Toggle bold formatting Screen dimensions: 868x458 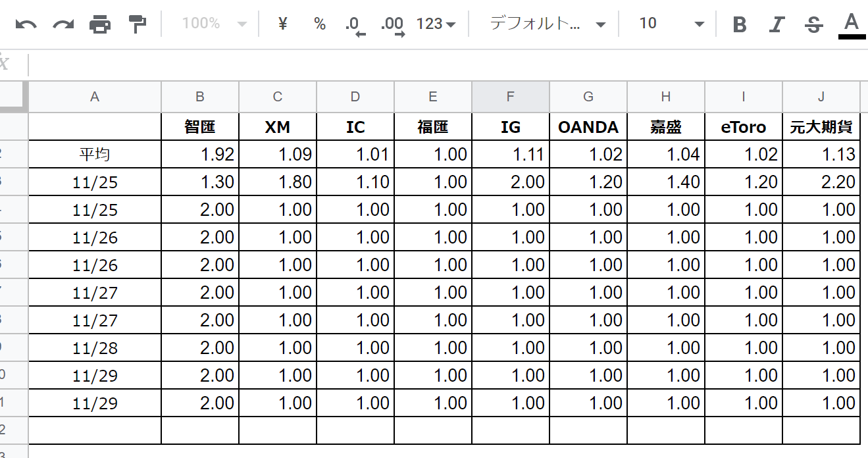740,24
